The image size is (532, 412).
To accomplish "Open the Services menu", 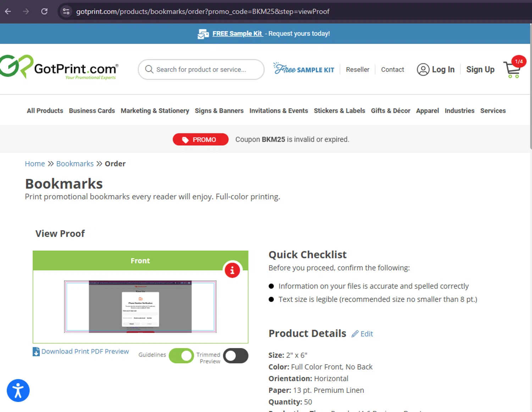I will coord(493,111).
